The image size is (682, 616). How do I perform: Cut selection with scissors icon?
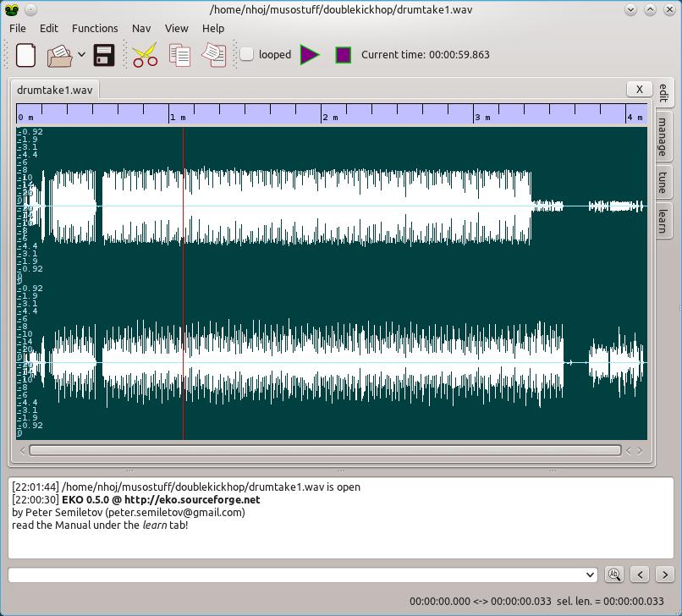(145, 55)
